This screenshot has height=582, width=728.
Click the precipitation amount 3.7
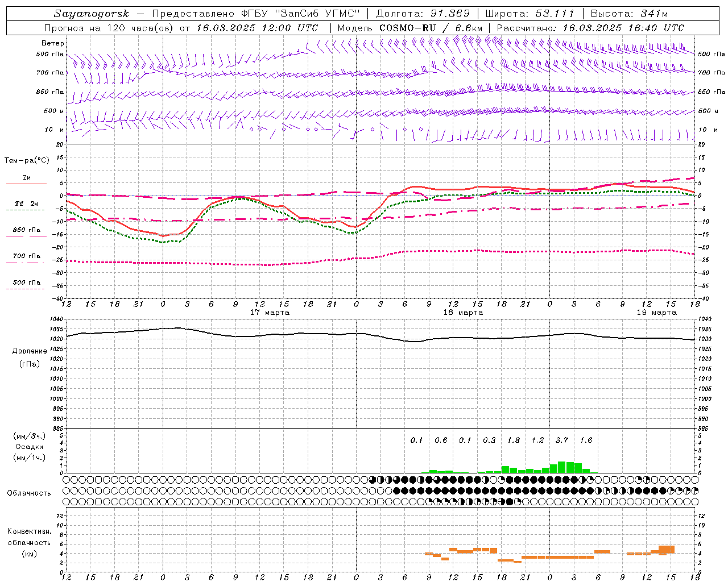[x=561, y=440]
